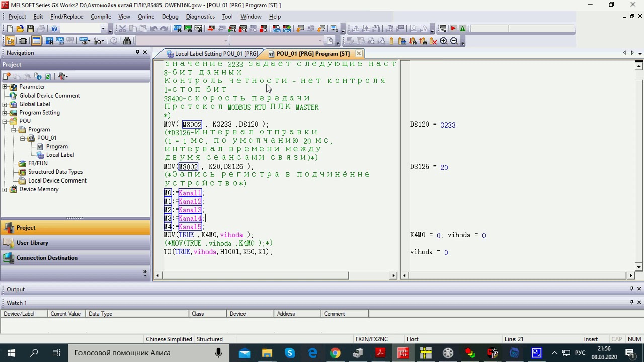Viewport: 644px width, 362px height.
Task: Click the green refresh icon in Project toolbar
Action: coord(48,76)
